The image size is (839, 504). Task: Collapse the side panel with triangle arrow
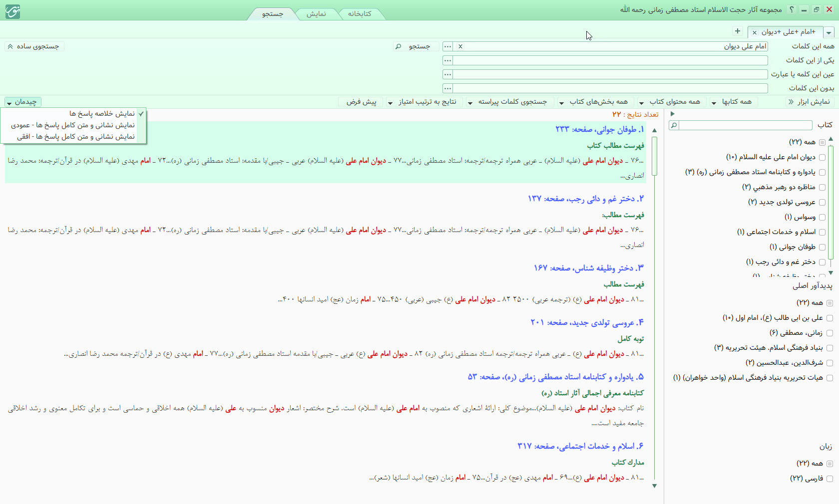pos(672,114)
